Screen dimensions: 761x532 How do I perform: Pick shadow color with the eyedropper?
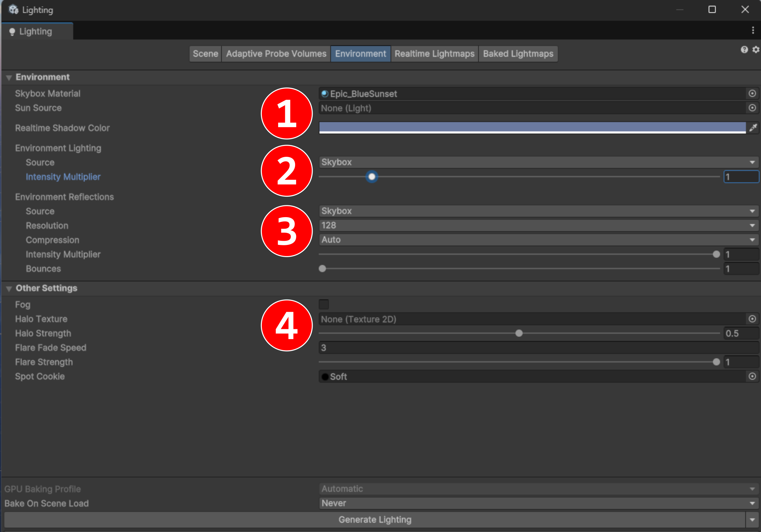click(x=753, y=128)
